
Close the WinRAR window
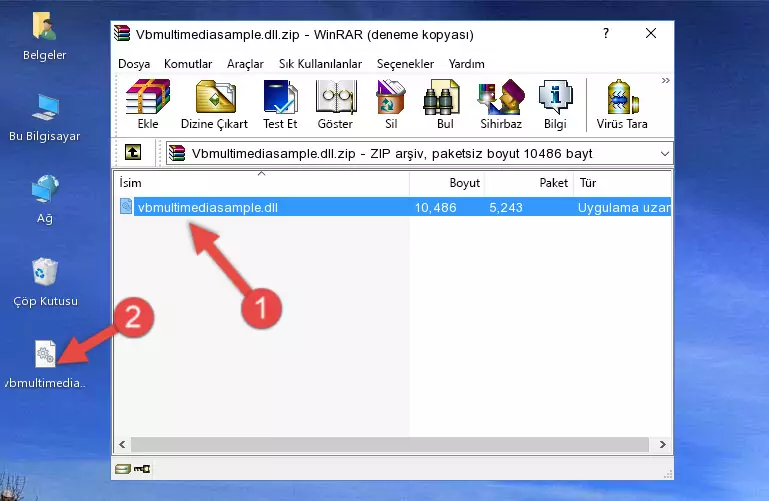coord(651,33)
